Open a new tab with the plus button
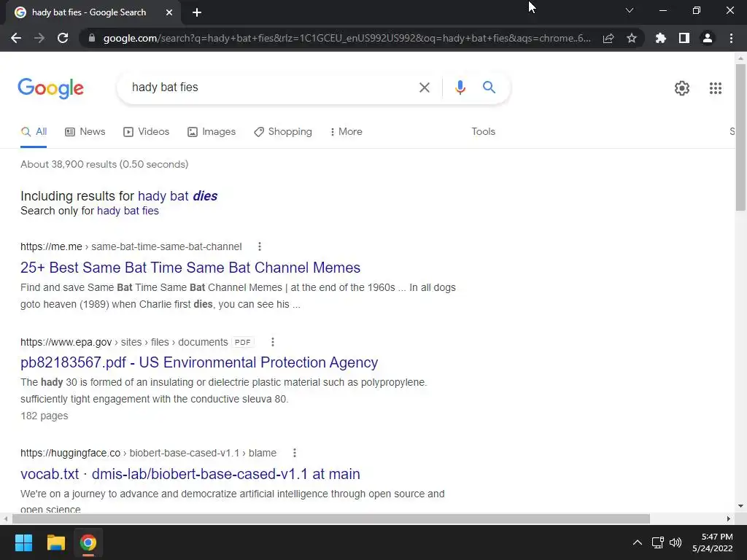 (x=197, y=12)
